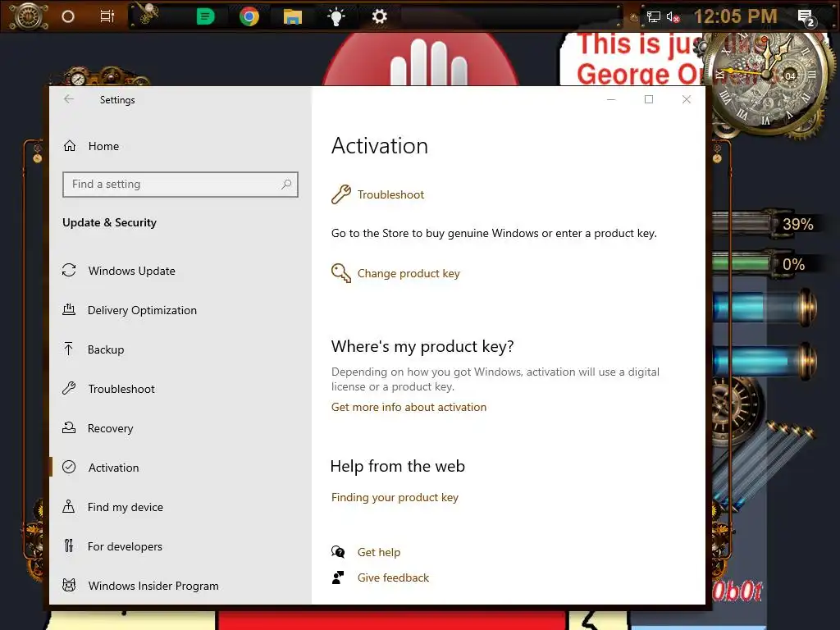The width and height of the screenshot is (840, 630).
Task: Click the Give feedback person icon
Action: pyautogui.click(x=338, y=577)
